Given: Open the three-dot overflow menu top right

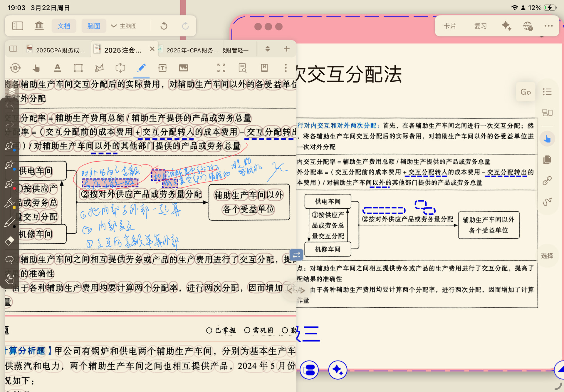Looking at the screenshot, I should (x=548, y=26).
